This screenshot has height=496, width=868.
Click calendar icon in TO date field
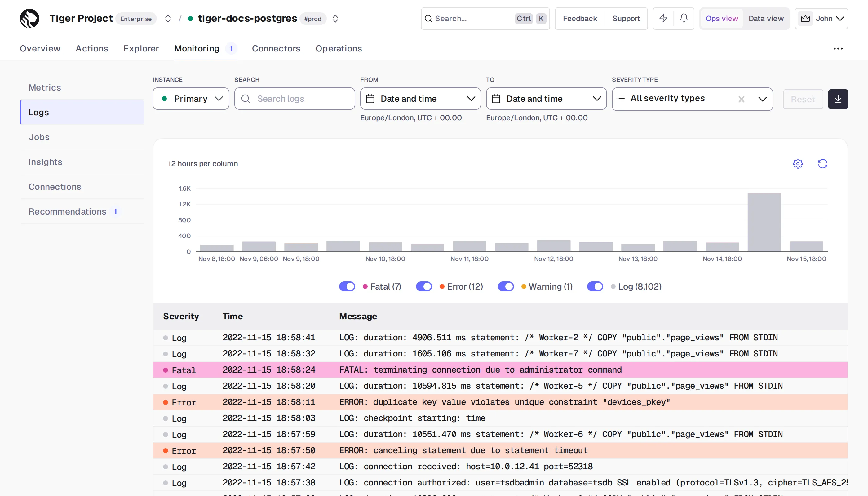click(x=496, y=99)
